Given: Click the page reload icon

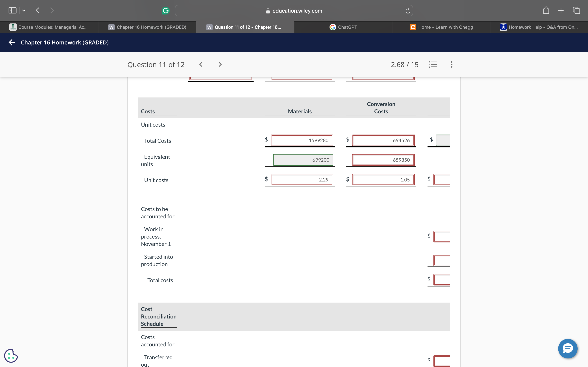Looking at the screenshot, I should click(408, 11).
